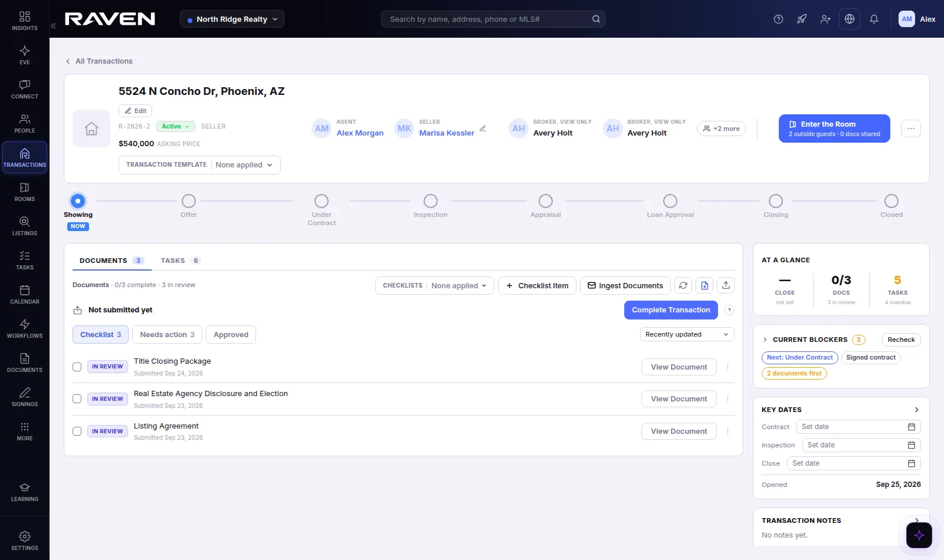Click the refresh documents icon
Image resolution: width=944 pixels, height=560 pixels.
coord(683,285)
